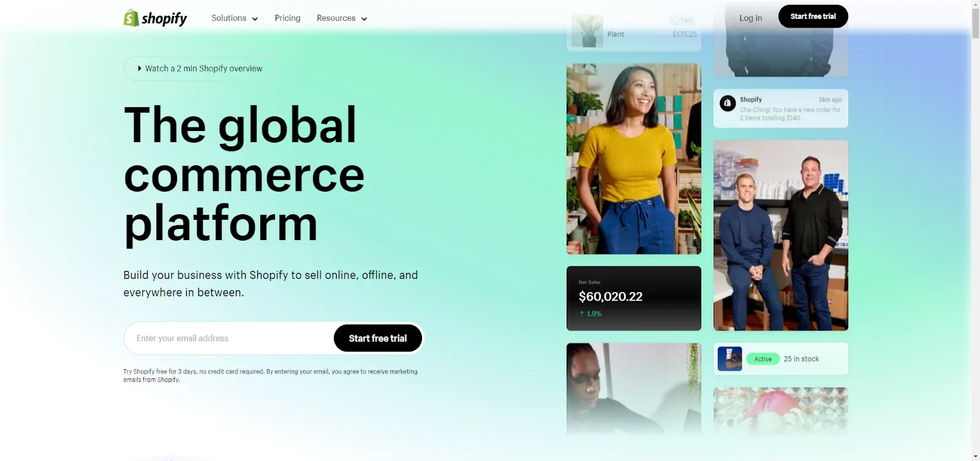The width and height of the screenshot is (980, 461).
Task: Open the Pricing page
Action: coord(287,18)
